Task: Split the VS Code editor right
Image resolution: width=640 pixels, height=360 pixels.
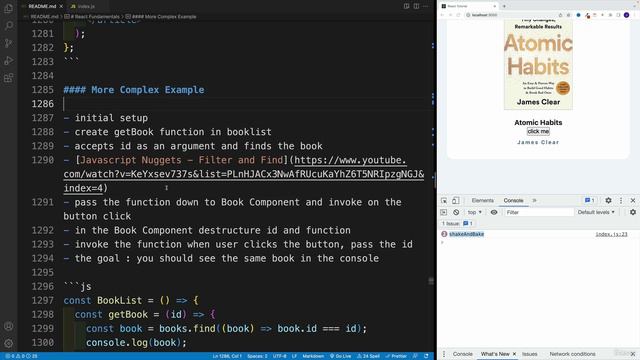Action: [416, 6]
